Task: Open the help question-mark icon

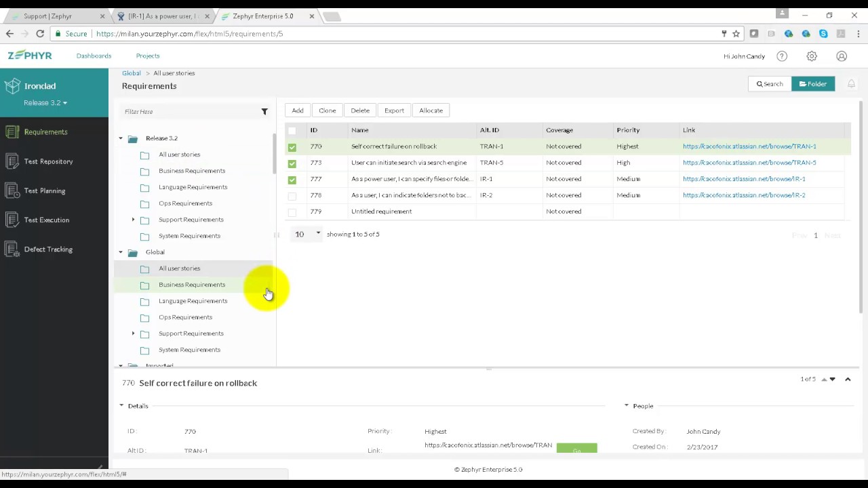Action: coord(782,56)
